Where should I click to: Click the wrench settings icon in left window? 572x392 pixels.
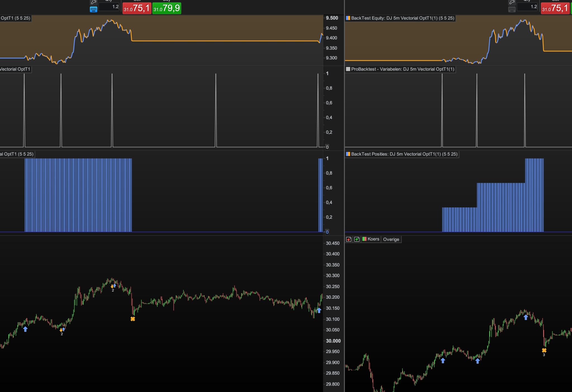93,2
